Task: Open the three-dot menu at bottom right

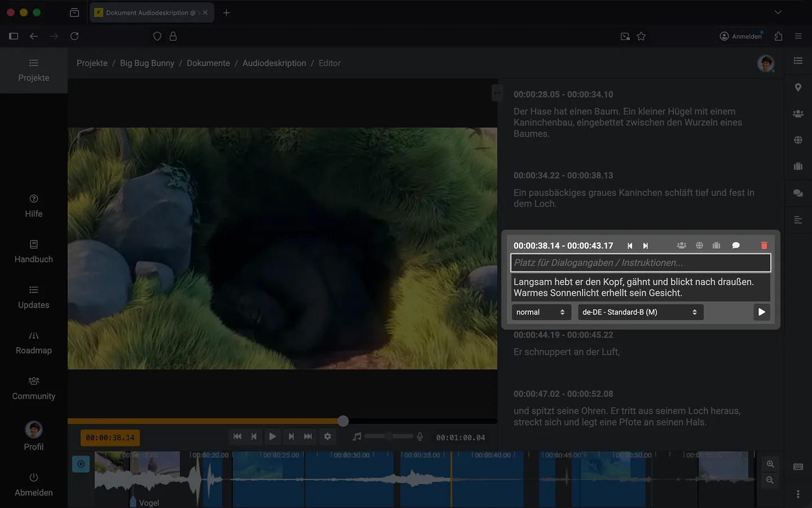Action: point(798,494)
